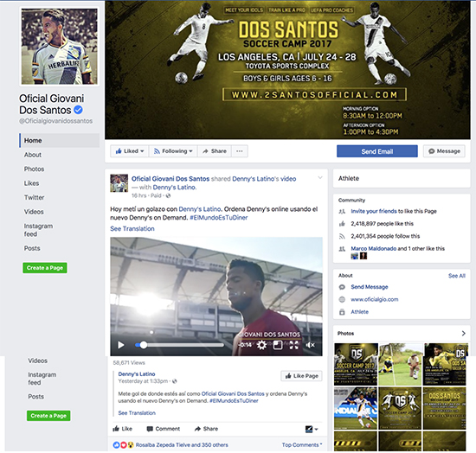Viewport: 476px width, 453px height.
Task: Open video settings gear icon
Action: tap(261, 345)
